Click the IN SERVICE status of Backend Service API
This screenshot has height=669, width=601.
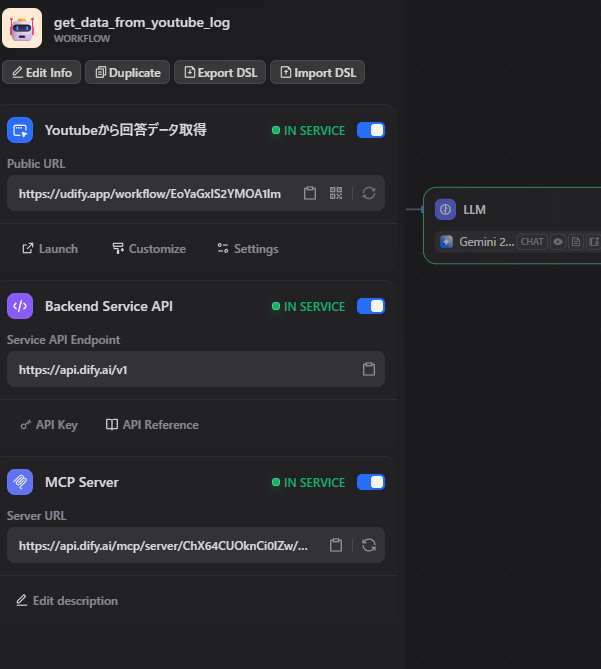click(x=308, y=306)
